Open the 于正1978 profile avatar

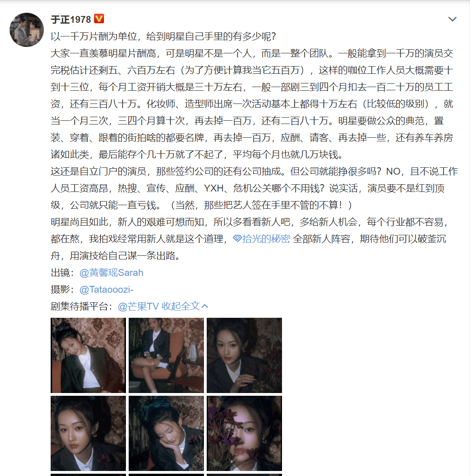27,30
